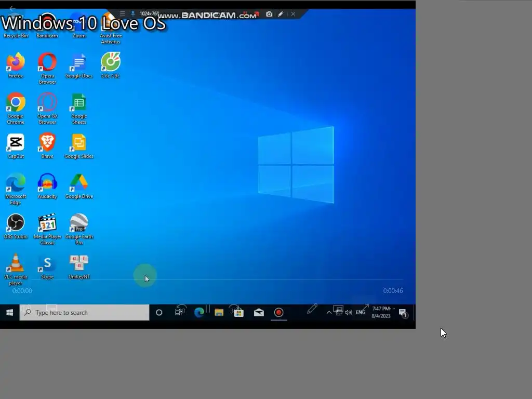Launch the OBS Studio icon
This screenshot has width=532, height=399.
[16, 227]
